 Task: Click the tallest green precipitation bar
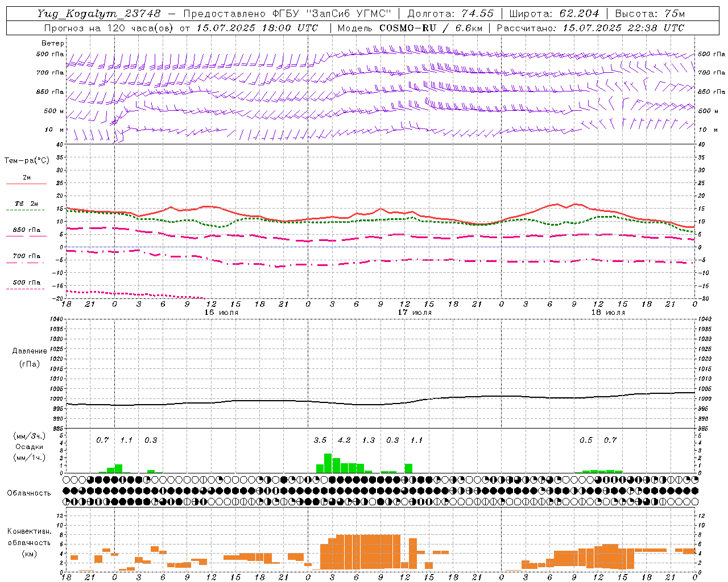coord(328,463)
